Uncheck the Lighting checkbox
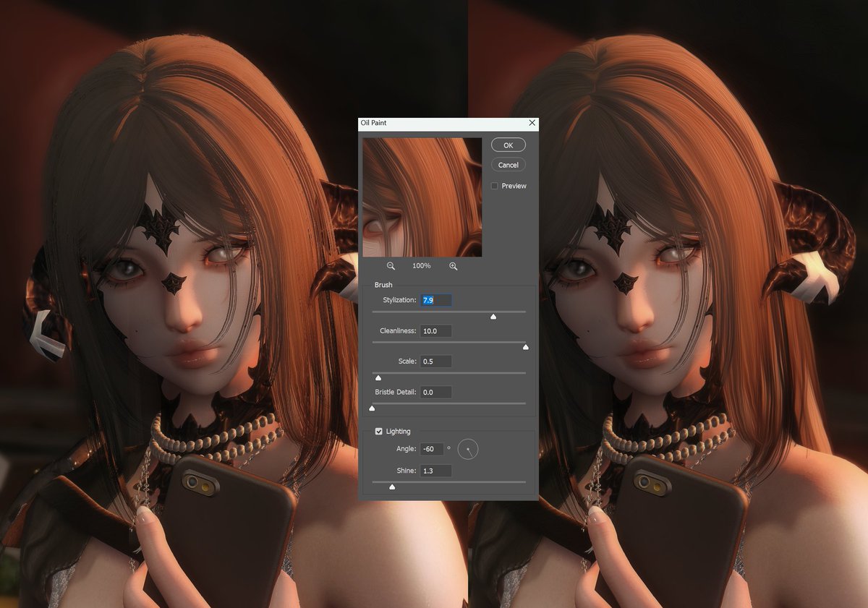This screenshot has height=608, width=868. tap(378, 432)
